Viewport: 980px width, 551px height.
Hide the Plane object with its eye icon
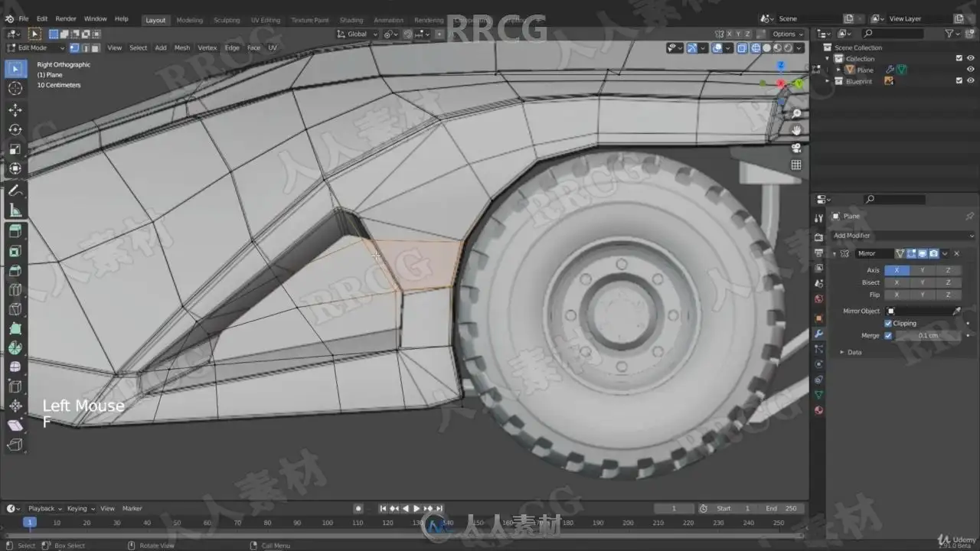[x=971, y=70]
